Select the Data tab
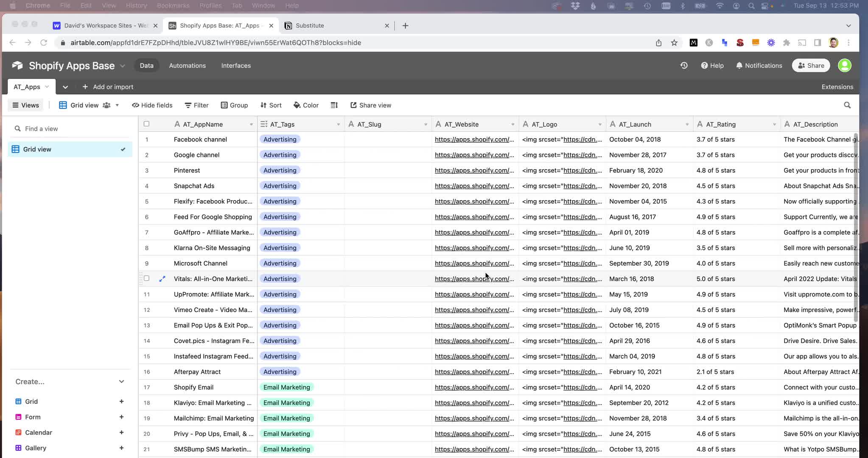Viewport: 868px width, 458px height. (146, 65)
